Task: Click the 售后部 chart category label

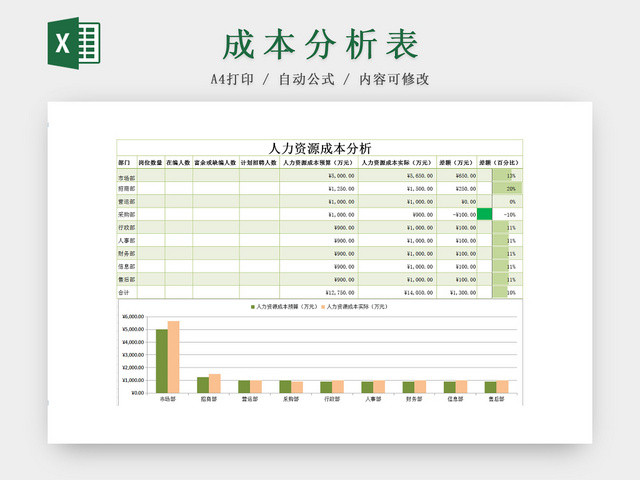Action: 497,399
